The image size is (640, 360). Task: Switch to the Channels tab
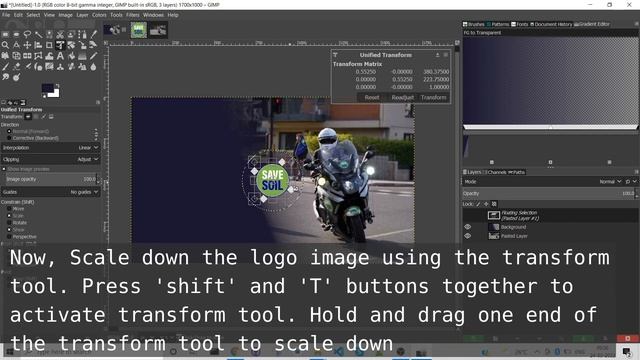tap(495, 172)
